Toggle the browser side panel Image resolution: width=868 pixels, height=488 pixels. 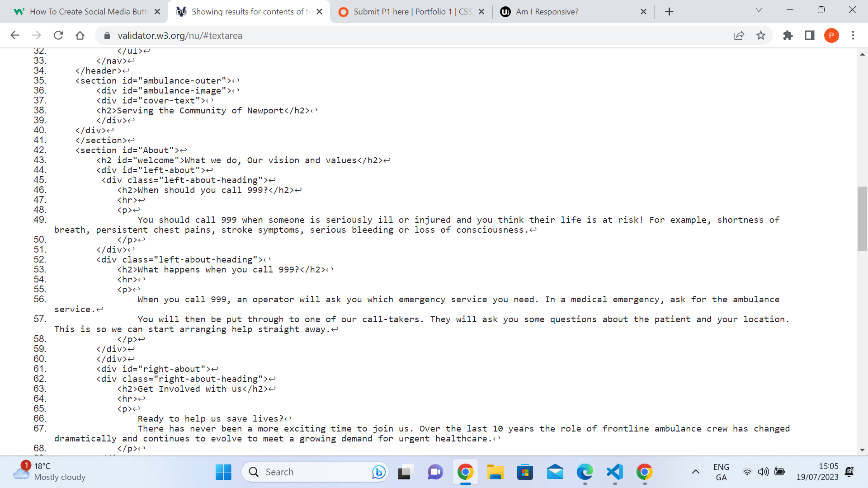pos(810,35)
